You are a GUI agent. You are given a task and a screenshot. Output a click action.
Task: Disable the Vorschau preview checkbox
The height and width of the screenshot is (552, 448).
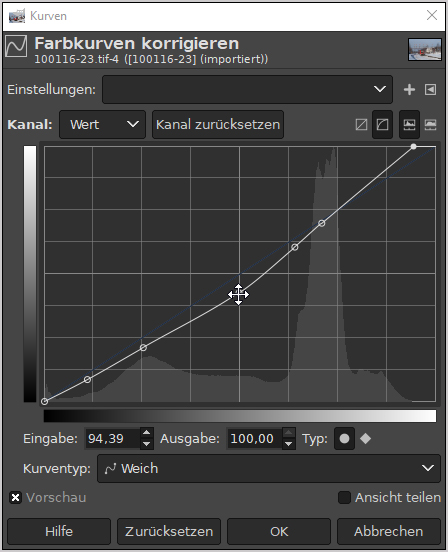[15, 498]
